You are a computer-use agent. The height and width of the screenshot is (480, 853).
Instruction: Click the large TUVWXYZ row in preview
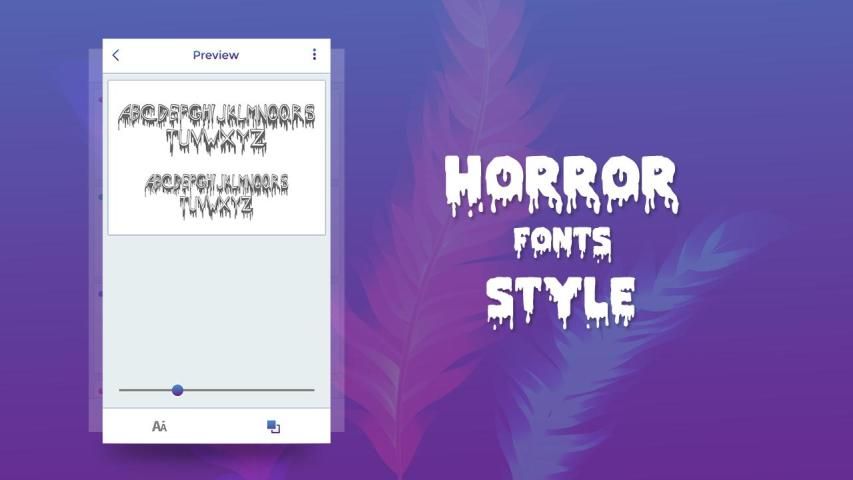(216, 142)
